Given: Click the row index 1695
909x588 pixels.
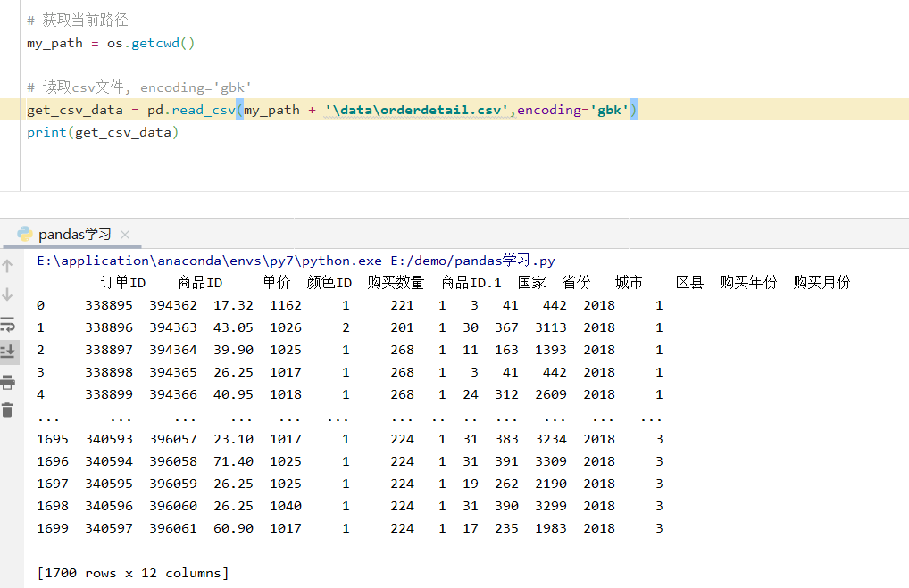Looking at the screenshot, I should [53, 439].
